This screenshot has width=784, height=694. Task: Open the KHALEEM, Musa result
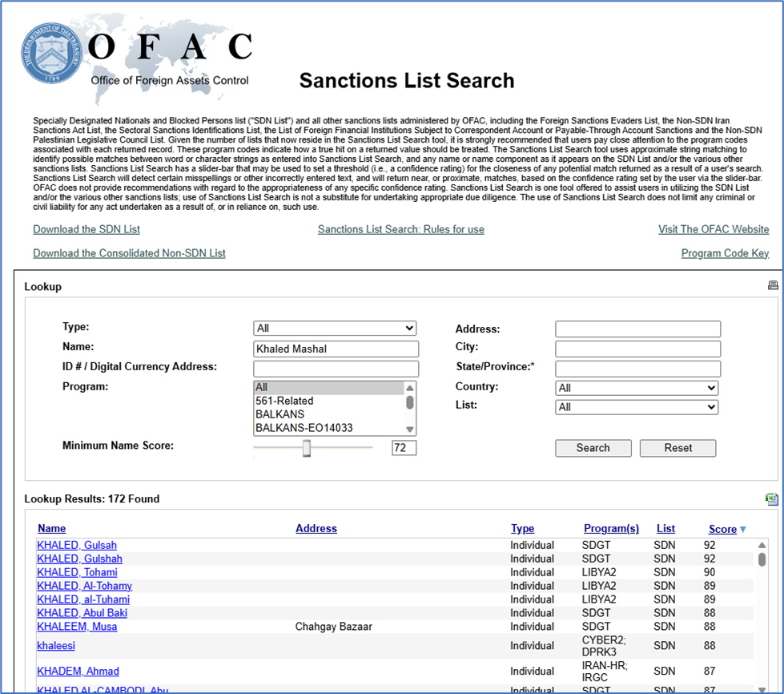77,626
